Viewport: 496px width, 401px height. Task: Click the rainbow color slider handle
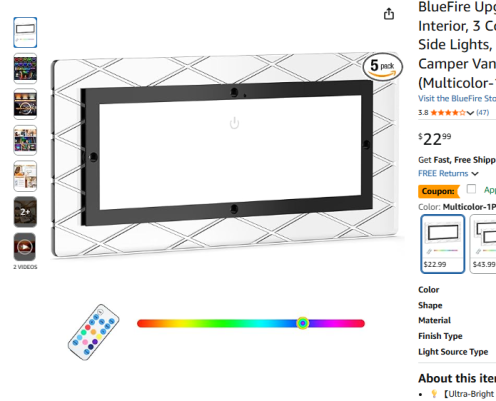click(x=303, y=323)
